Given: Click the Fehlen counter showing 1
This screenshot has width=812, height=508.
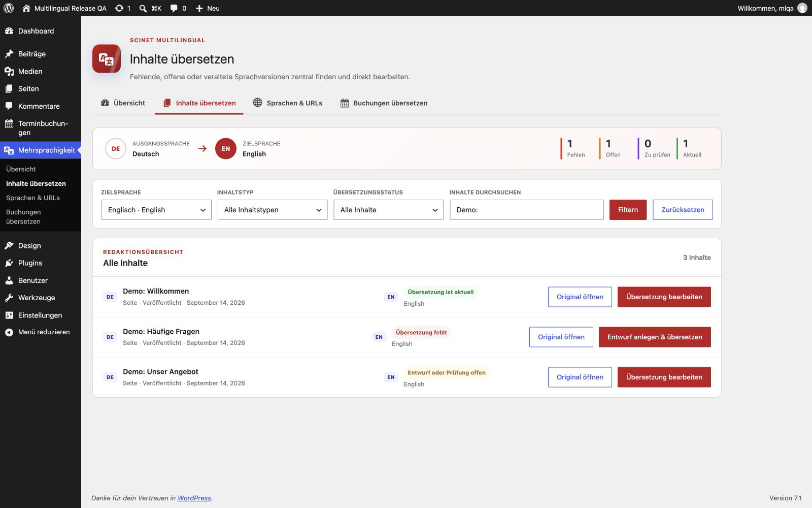Looking at the screenshot, I should click(x=573, y=148).
